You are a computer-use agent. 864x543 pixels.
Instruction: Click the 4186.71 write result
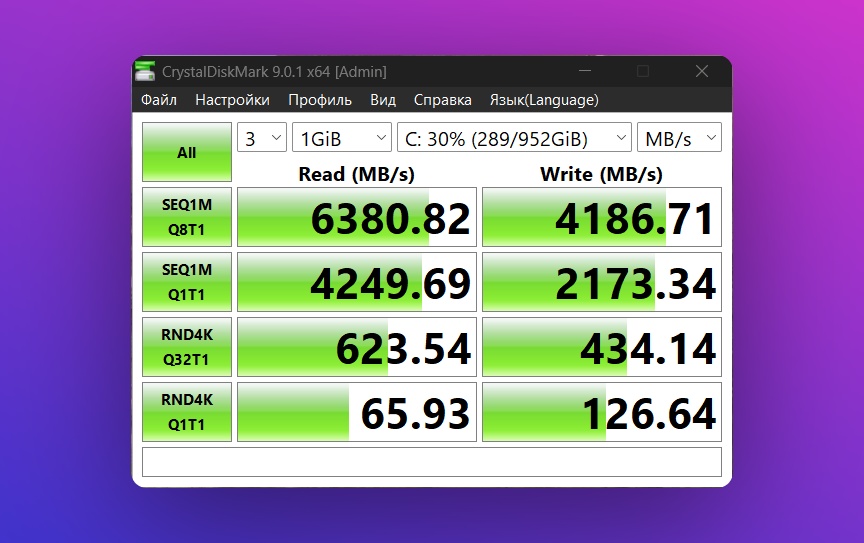tap(602, 217)
